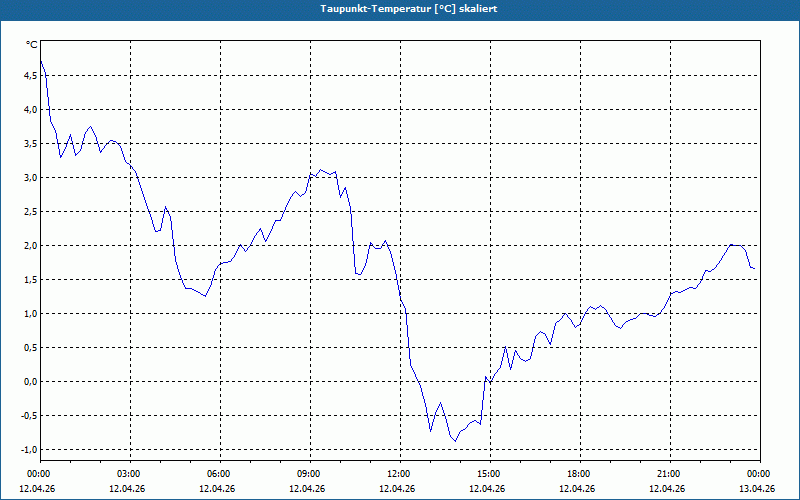800x500 pixels.
Task: Click the 03:00 time axis label
Action: coord(131,474)
